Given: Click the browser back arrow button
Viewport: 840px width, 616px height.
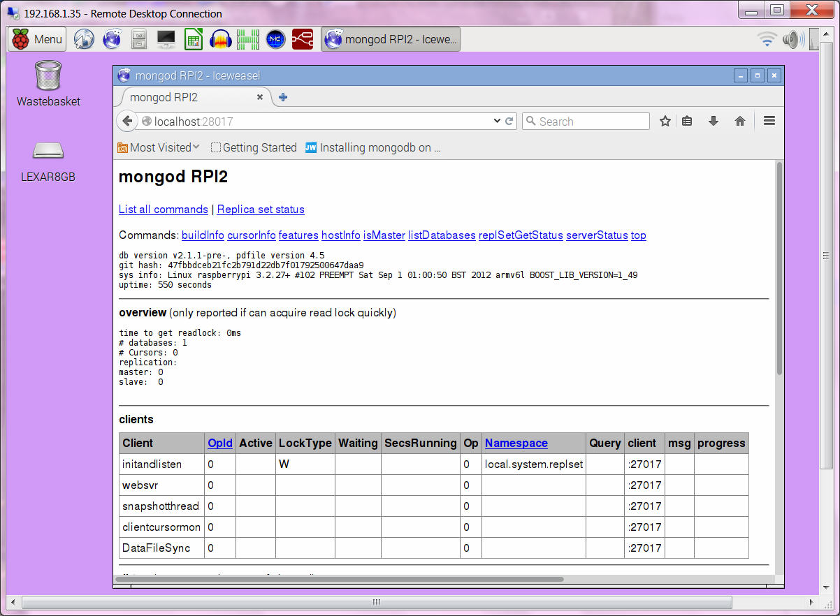Looking at the screenshot, I should [x=127, y=122].
